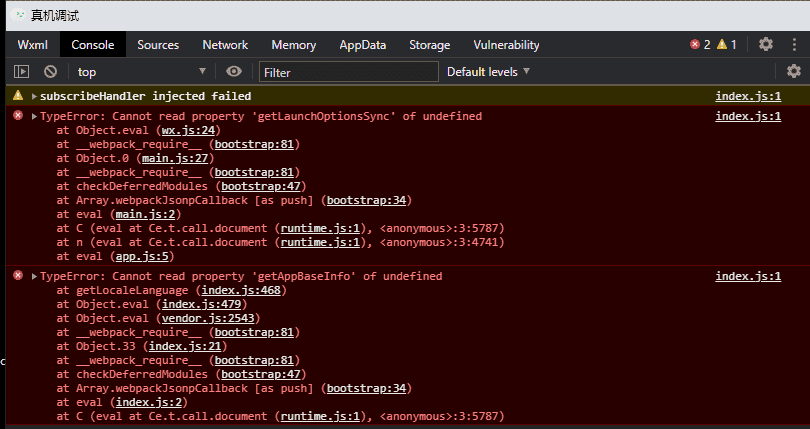Image resolution: width=810 pixels, height=429 pixels.
Task: Open the three-dot more options menu
Action: pos(795,44)
